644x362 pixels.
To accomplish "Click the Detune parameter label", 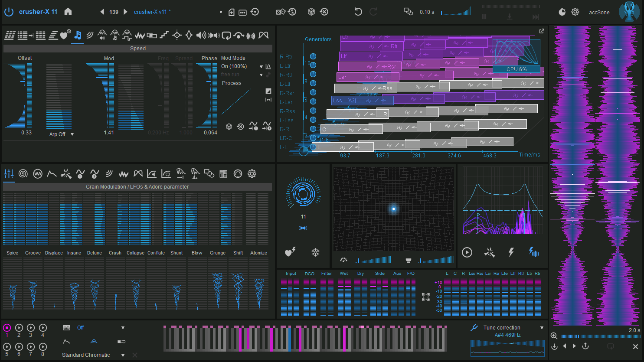I will point(95,253).
